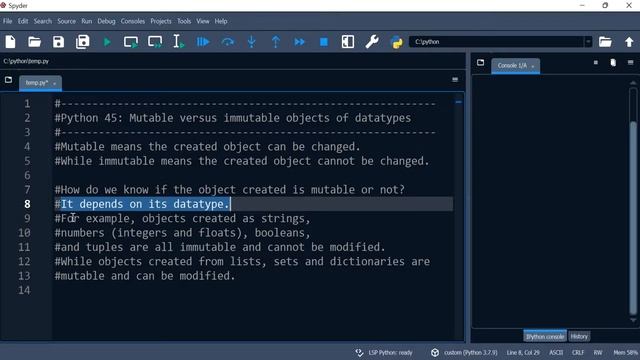The height and width of the screenshot is (360, 640).
Task: Open the editor pane options menu icon
Action: click(x=455, y=80)
